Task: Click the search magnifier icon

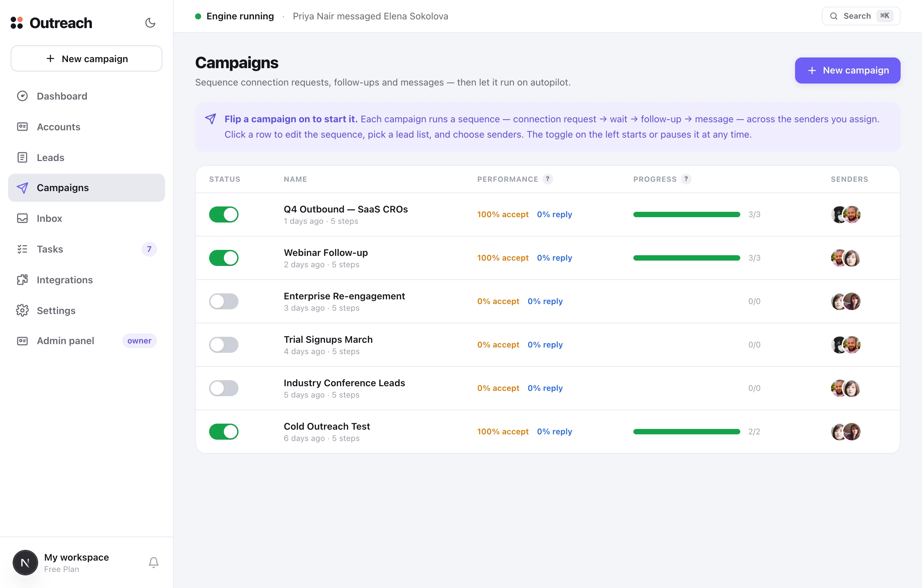Action: [x=833, y=16]
